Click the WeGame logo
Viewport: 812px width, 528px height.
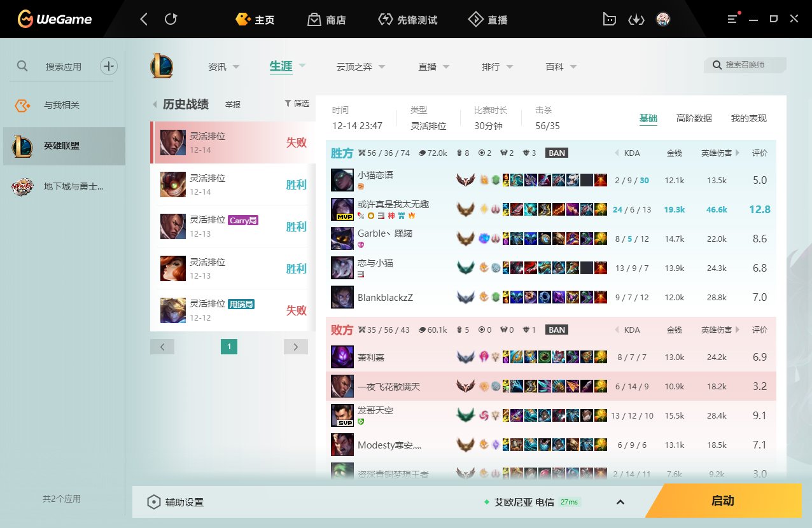(55, 19)
